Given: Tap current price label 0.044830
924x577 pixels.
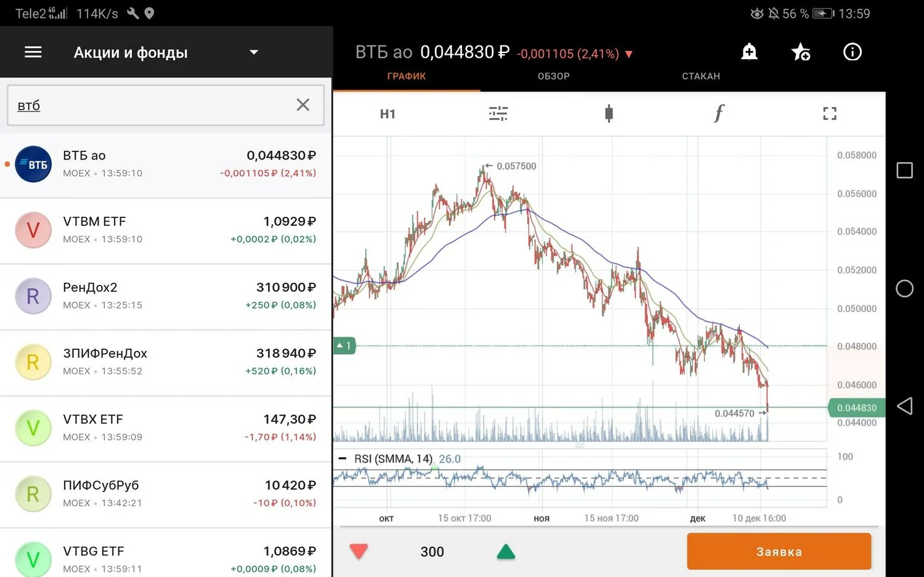Looking at the screenshot, I should click(x=857, y=408).
